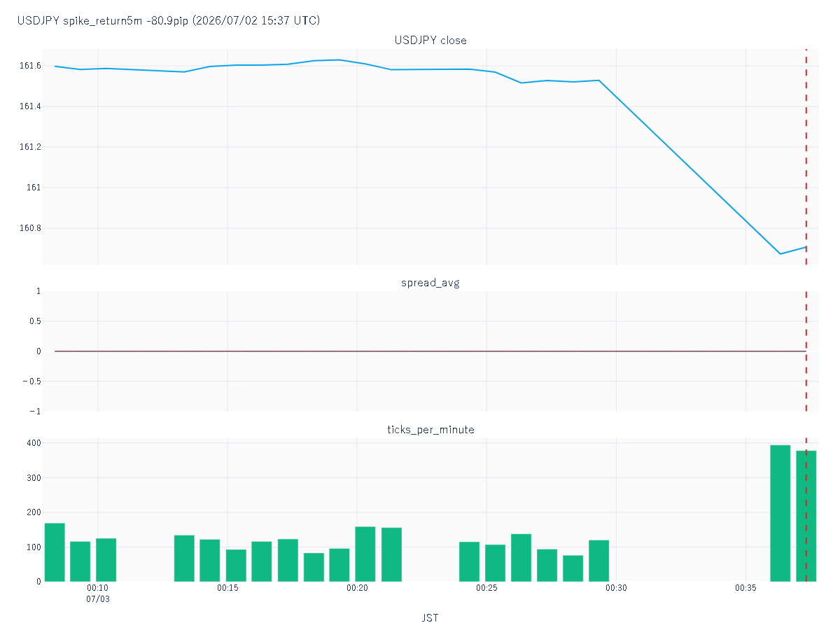
Task: Click the spread_avg subplot title
Action: click(430, 283)
